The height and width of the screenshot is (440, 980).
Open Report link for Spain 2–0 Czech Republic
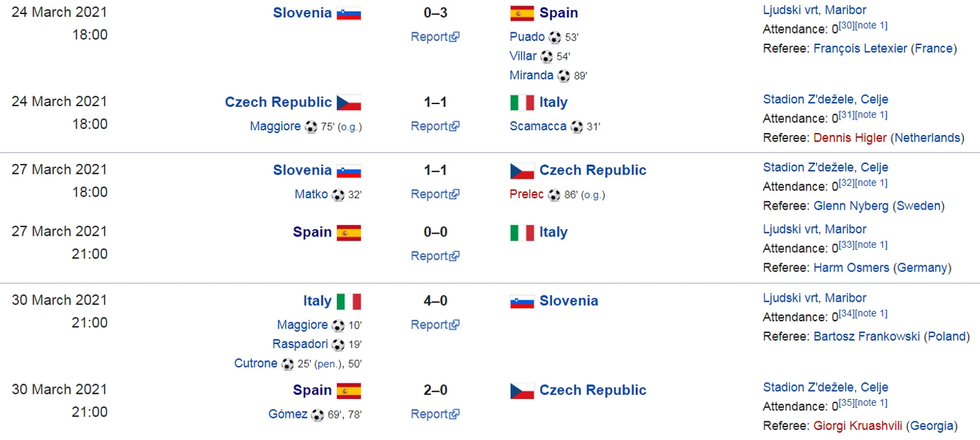(x=435, y=414)
